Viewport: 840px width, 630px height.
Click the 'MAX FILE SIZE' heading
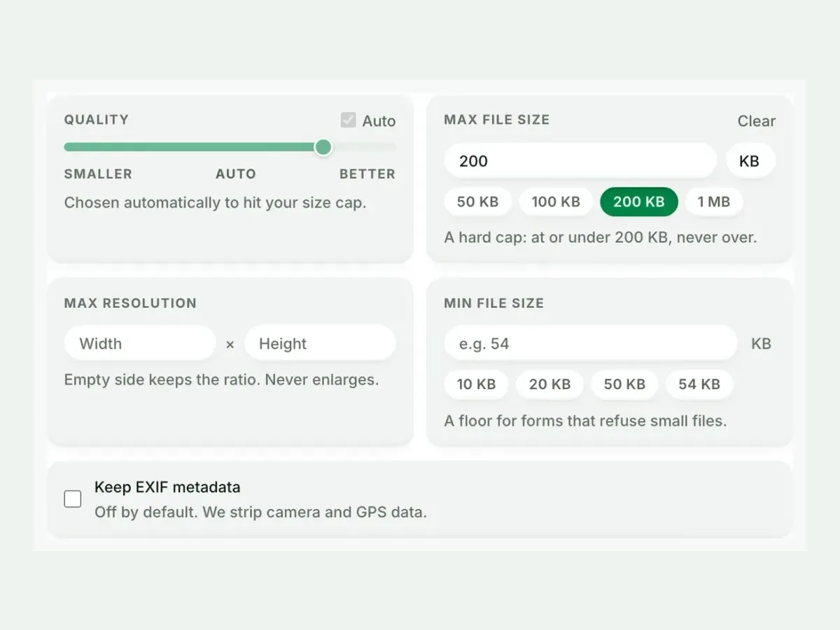497,120
